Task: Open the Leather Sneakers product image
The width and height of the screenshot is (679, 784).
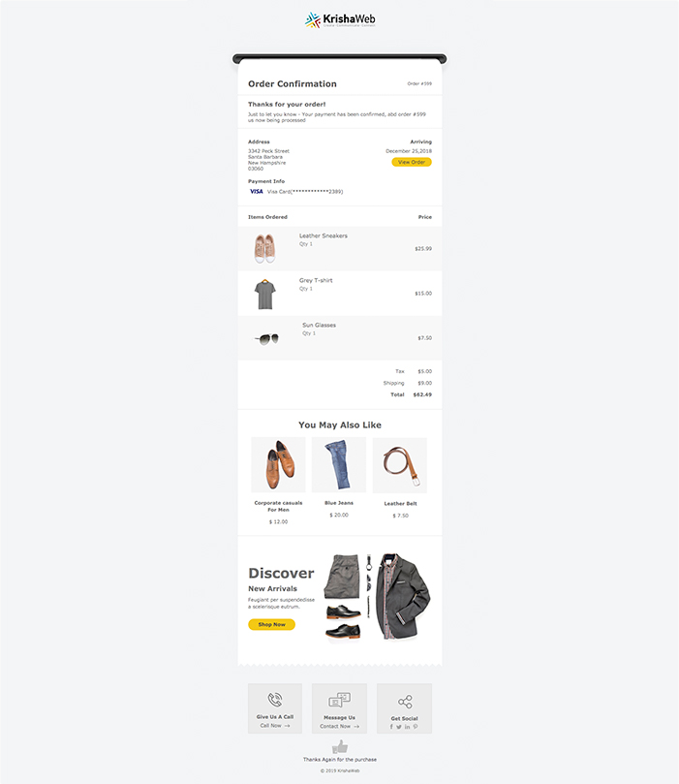Action: (264, 248)
